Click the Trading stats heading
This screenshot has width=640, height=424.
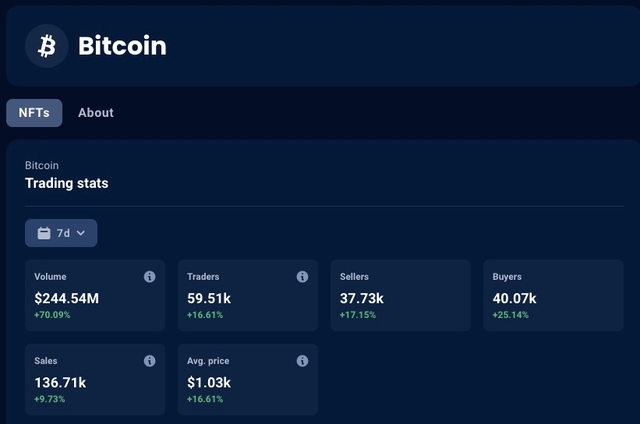66,184
